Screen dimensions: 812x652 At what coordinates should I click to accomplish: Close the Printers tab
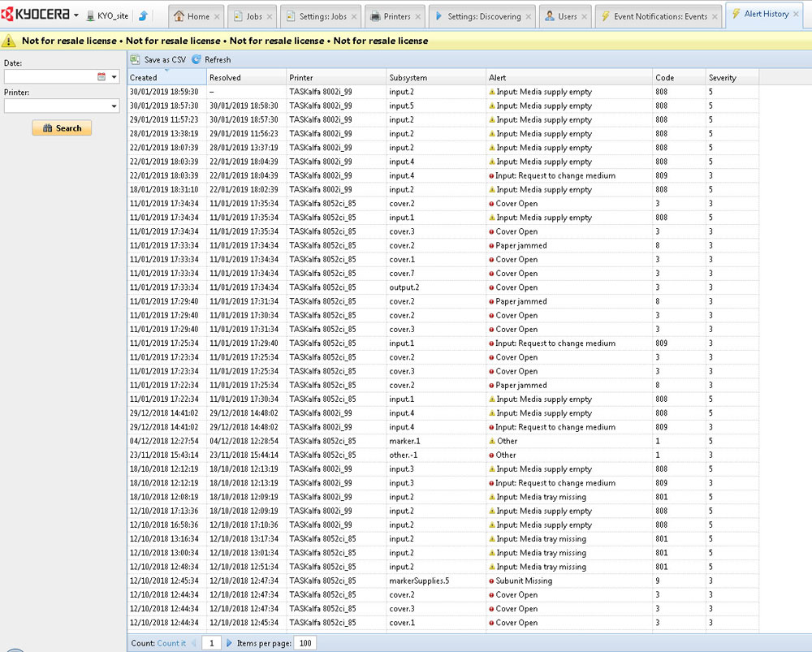pyautogui.click(x=418, y=16)
